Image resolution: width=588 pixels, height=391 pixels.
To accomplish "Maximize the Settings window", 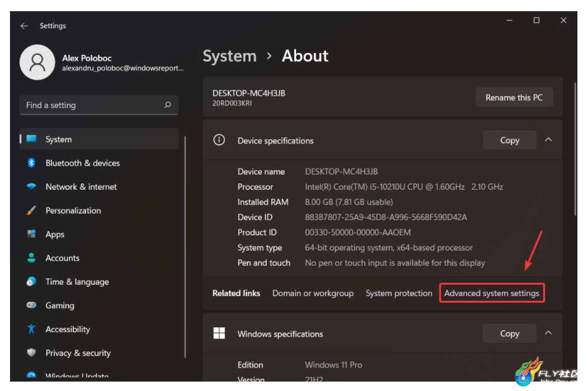I will point(537,20).
